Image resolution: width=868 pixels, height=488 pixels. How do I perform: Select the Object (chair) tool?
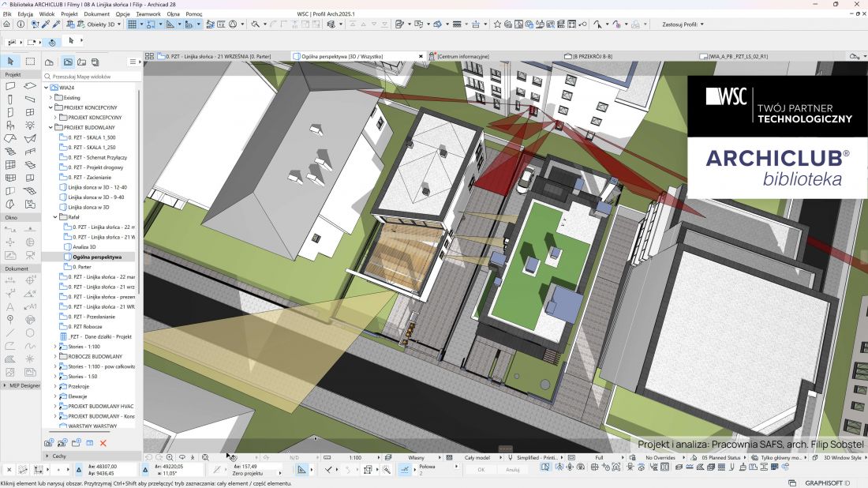click(10, 126)
